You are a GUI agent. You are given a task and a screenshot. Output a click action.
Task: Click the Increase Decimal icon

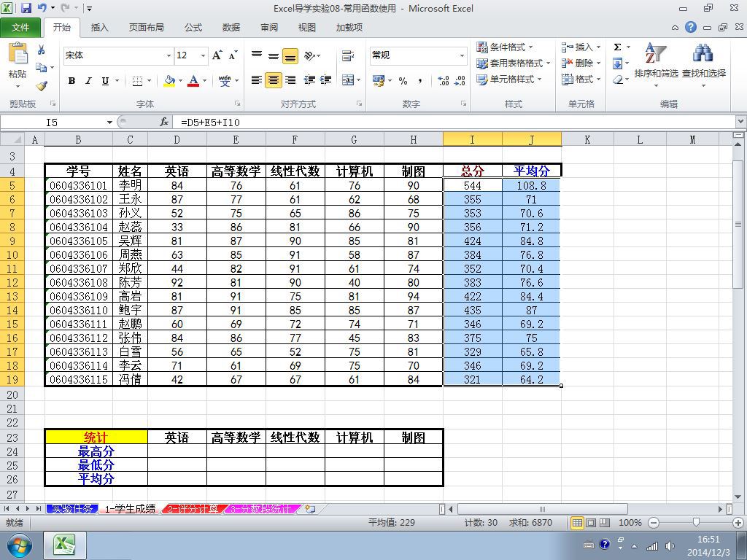[x=443, y=81]
